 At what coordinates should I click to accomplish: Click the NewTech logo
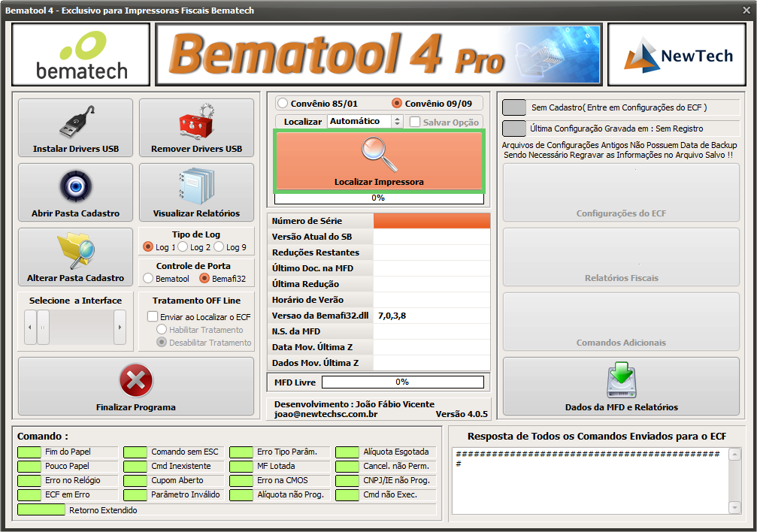click(x=677, y=55)
